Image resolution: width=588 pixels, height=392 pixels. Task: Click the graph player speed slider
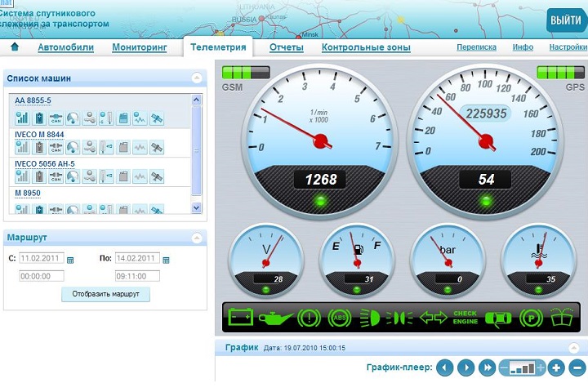pyautogui.click(x=523, y=368)
